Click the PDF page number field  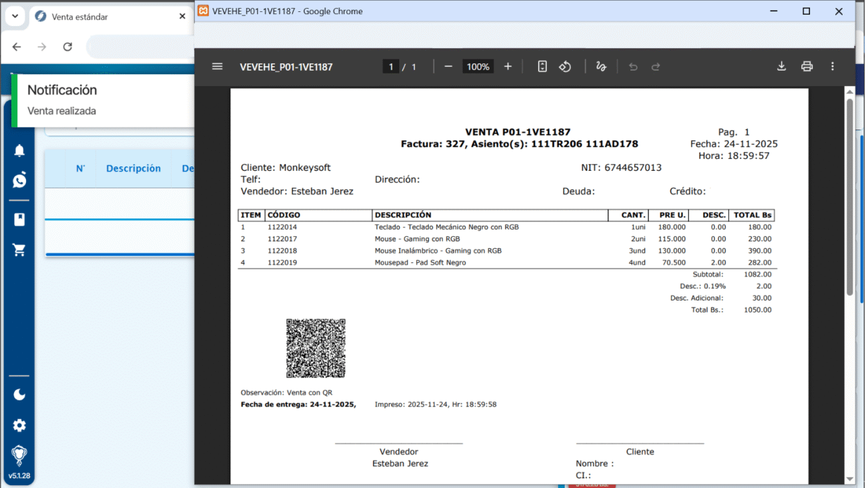coord(391,67)
